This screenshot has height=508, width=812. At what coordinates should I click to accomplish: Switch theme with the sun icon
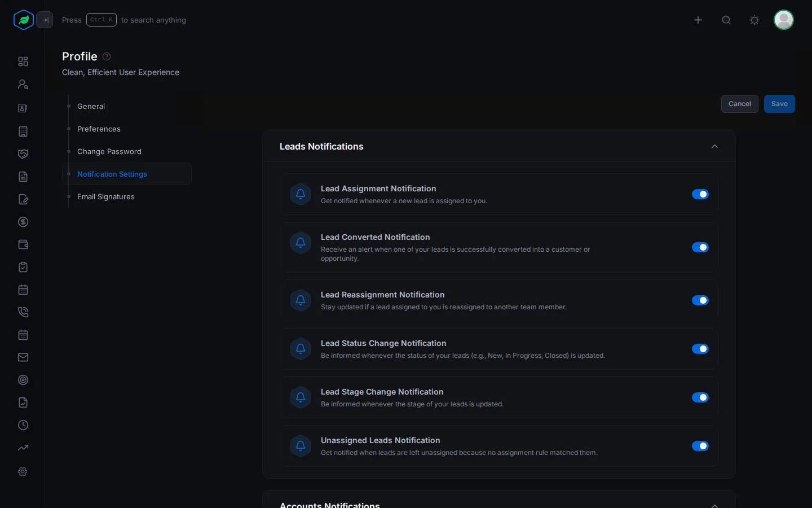[754, 20]
